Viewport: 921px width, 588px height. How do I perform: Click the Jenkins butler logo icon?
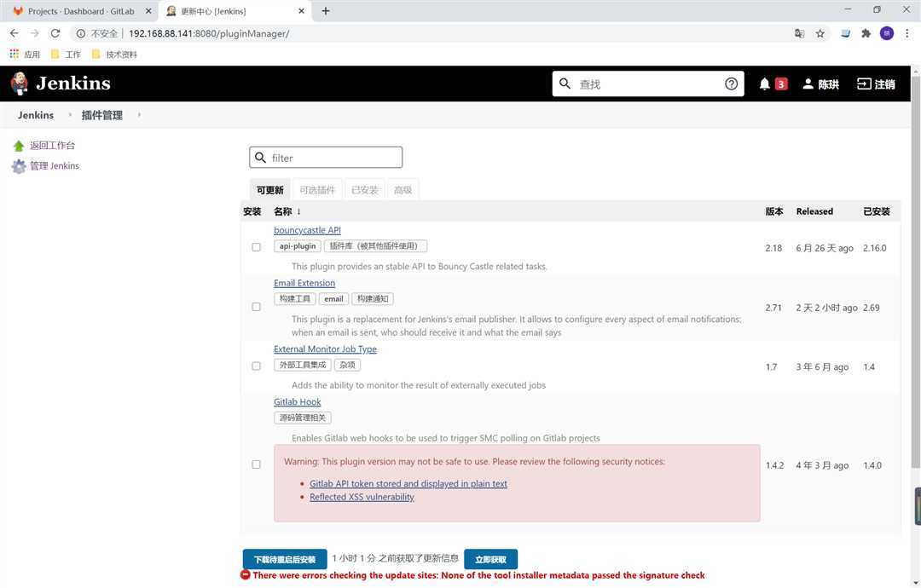20,84
